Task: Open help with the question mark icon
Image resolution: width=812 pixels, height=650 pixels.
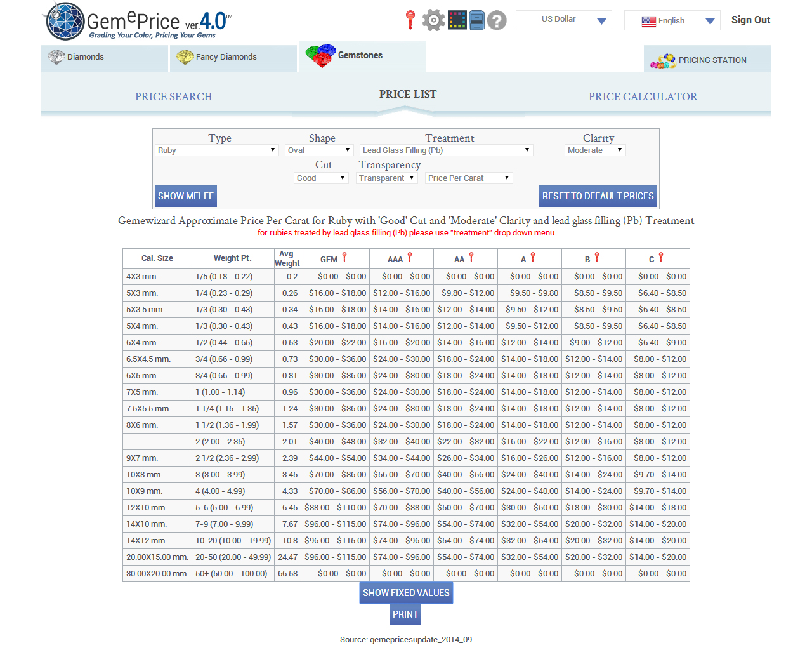Action: point(497,20)
